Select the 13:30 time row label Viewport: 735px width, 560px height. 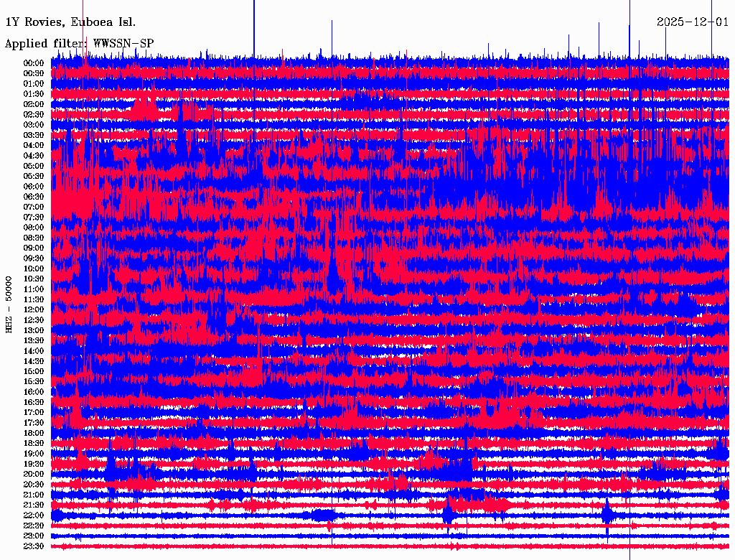point(34,340)
